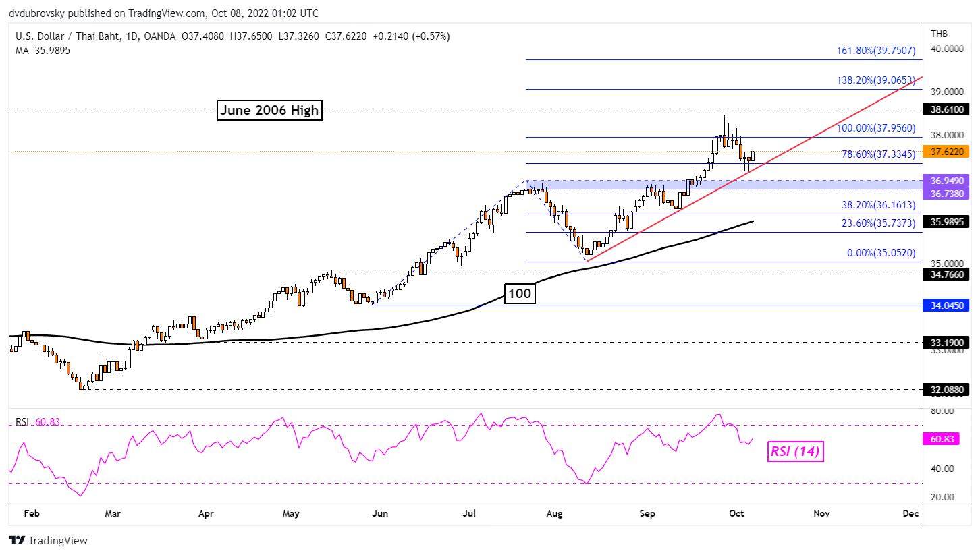Click the 39.0000 price scale value
The width and height of the screenshot is (980, 555).
click(948, 92)
